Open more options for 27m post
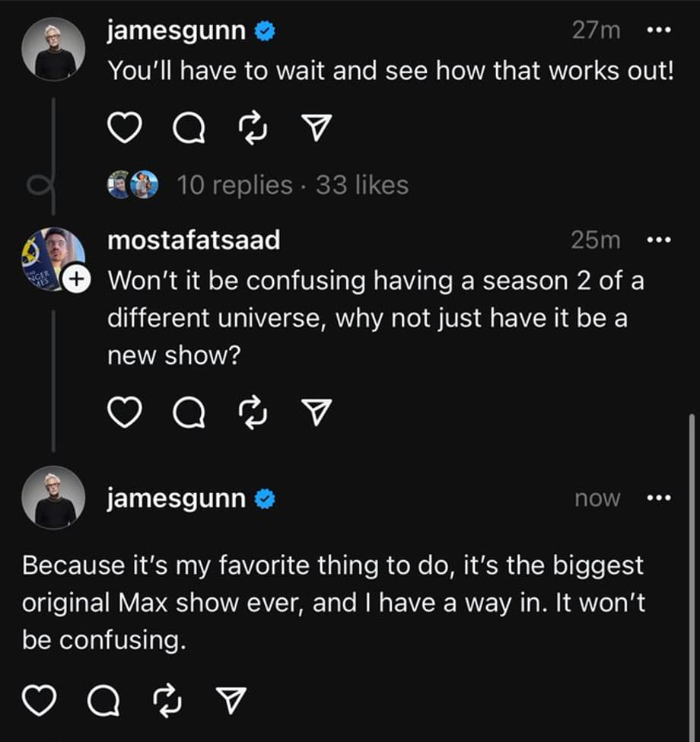The image size is (700, 742). click(657, 31)
